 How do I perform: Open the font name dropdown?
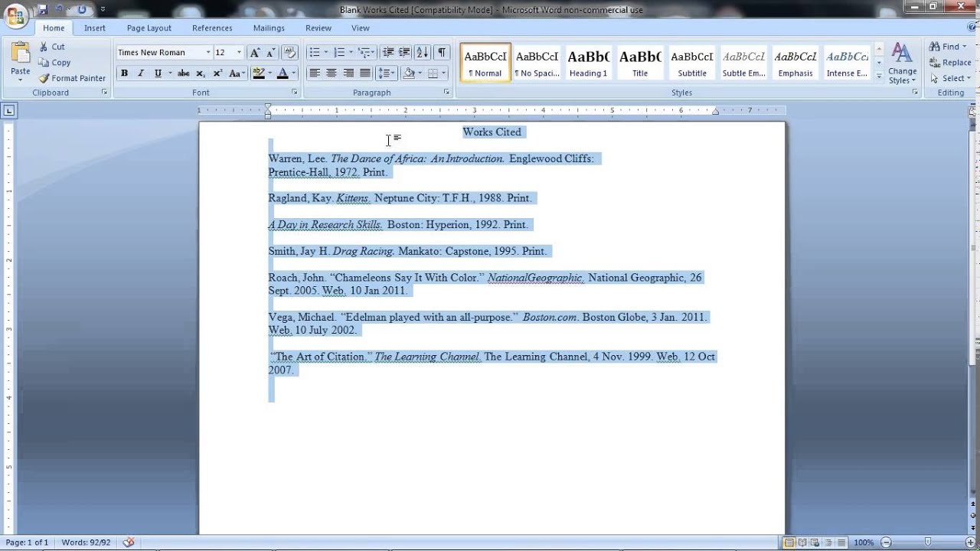pyautogui.click(x=207, y=53)
